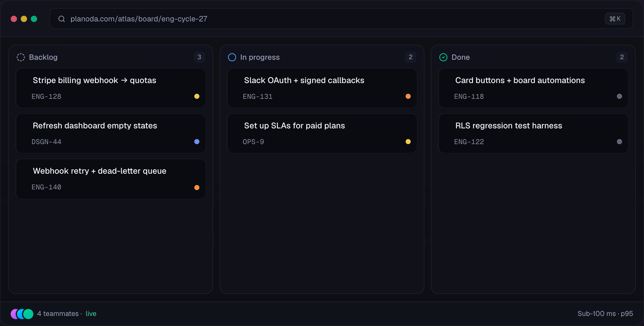This screenshot has height=326, width=644.
Task: Open Card buttons + board automations card
Action: 533,88
